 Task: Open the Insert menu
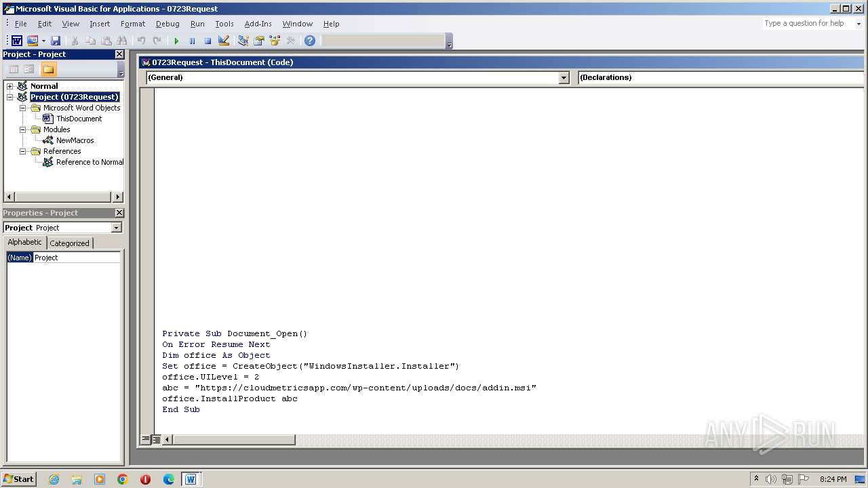point(100,24)
